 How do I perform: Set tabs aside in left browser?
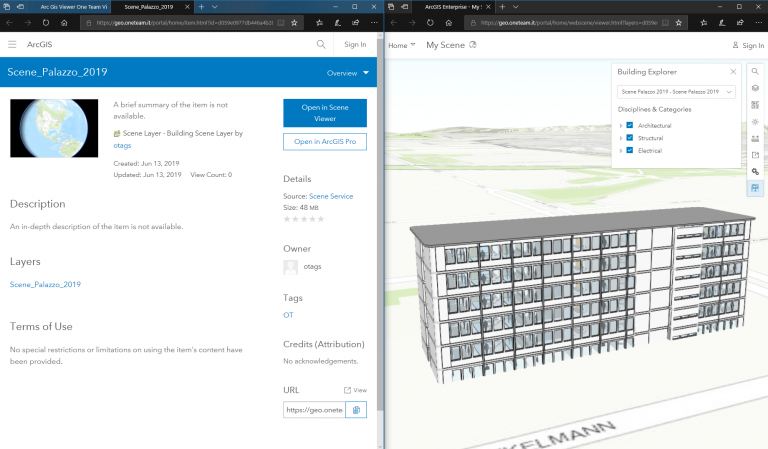[20, 7]
